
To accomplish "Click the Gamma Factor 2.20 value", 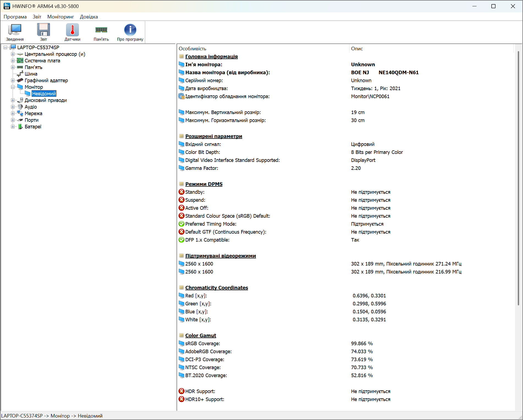I will [x=356, y=168].
